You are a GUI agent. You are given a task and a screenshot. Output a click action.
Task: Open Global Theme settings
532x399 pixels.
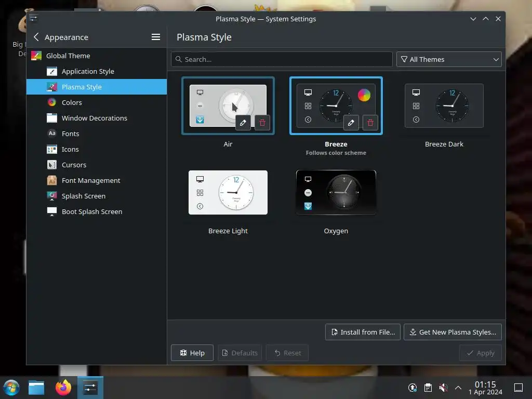96,56
